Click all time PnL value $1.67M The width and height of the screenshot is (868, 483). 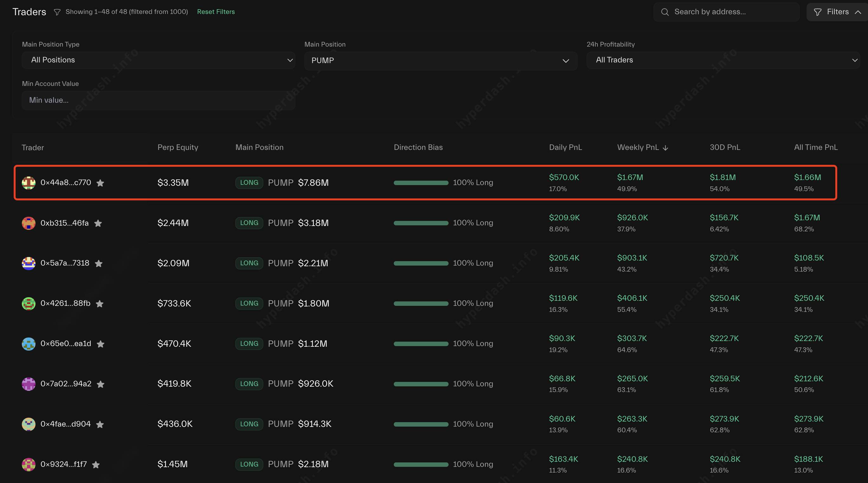(x=807, y=218)
